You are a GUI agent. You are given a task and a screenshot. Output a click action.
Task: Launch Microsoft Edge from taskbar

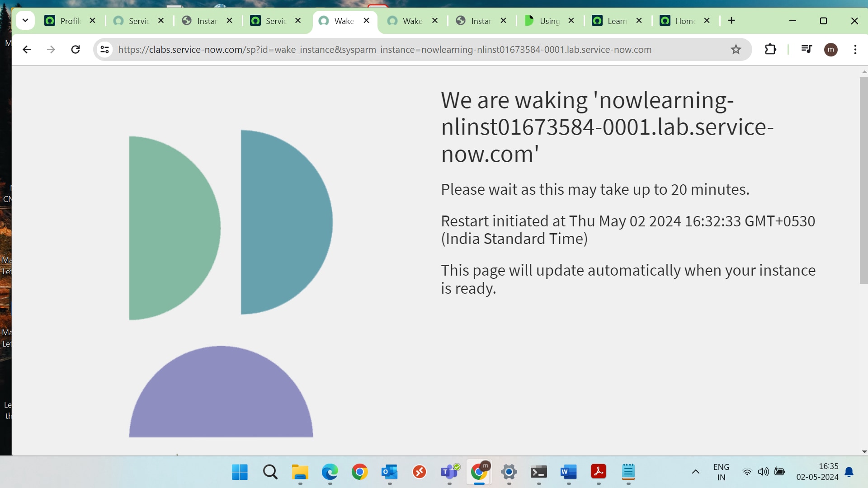[x=330, y=472]
